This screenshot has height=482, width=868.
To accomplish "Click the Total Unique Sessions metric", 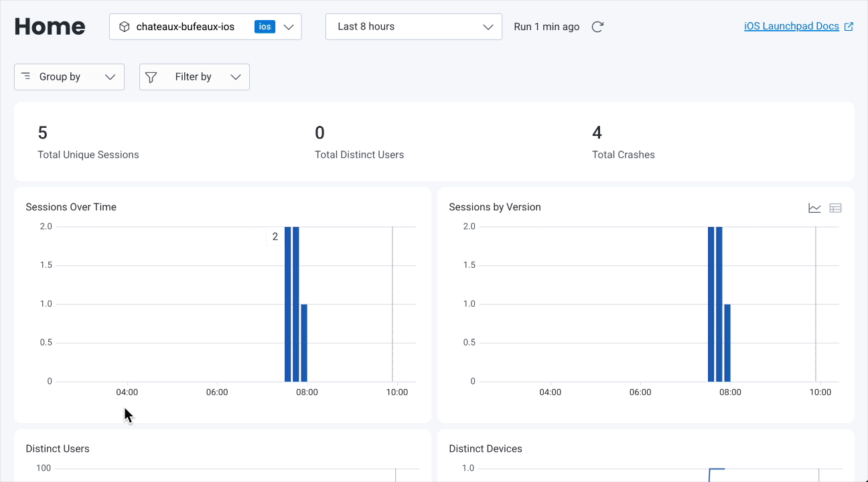I will pyautogui.click(x=88, y=155).
